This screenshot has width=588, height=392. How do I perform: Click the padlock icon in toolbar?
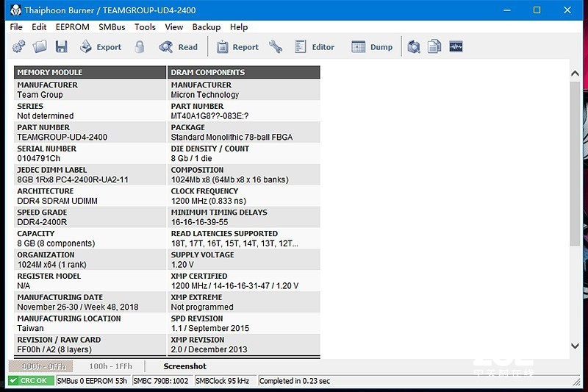tap(140, 47)
